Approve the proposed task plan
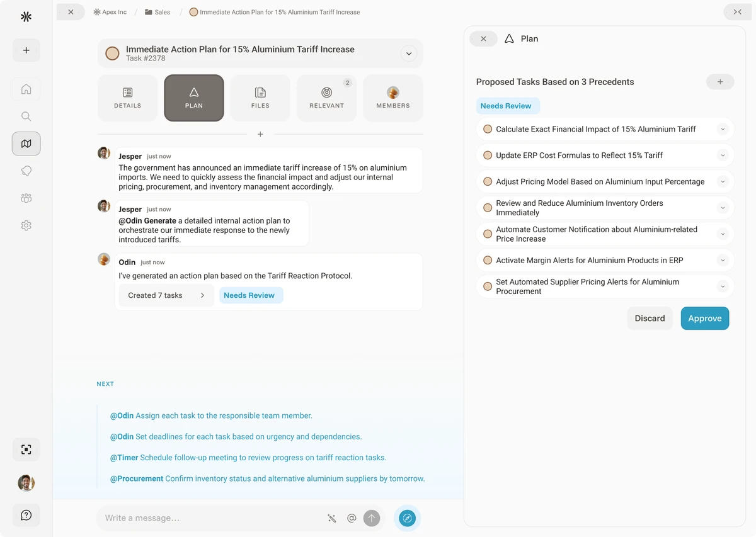Image resolution: width=756 pixels, height=537 pixels. click(x=704, y=318)
